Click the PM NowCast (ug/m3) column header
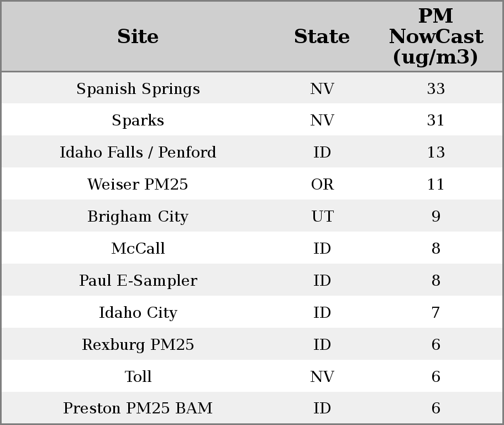This screenshot has height=425, width=504. (x=435, y=37)
